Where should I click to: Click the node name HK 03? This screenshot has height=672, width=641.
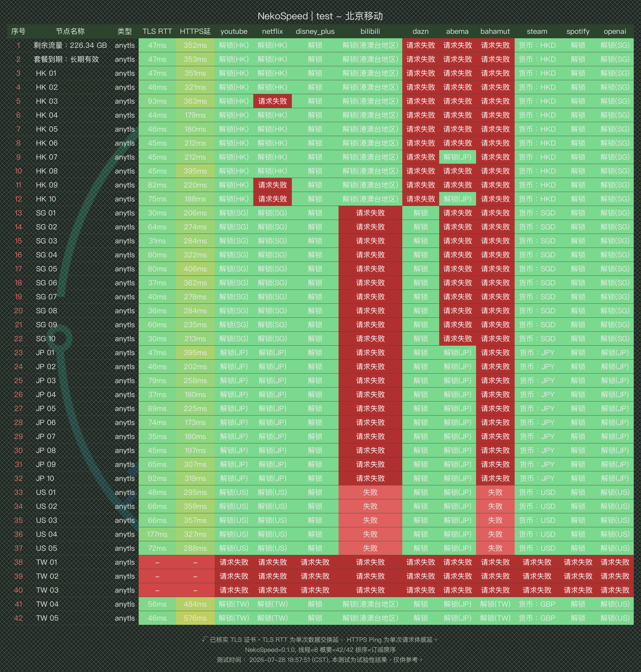click(x=47, y=101)
